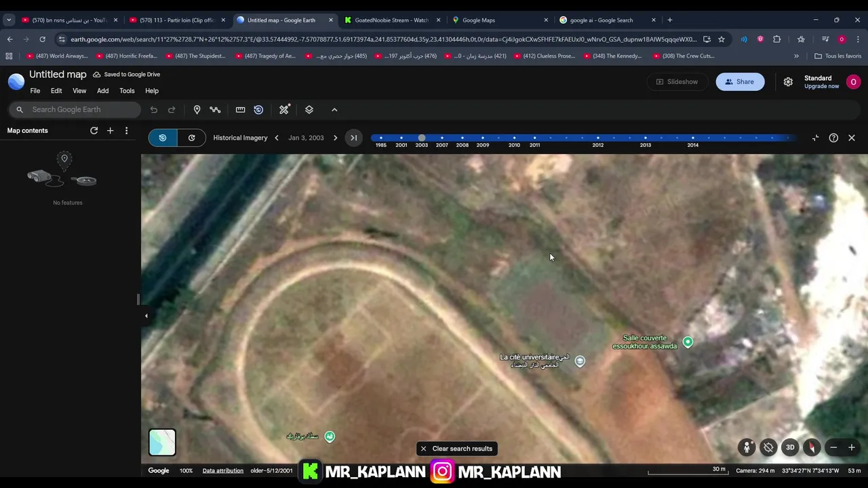
Task: Open the Add menu
Action: [x=102, y=91]
